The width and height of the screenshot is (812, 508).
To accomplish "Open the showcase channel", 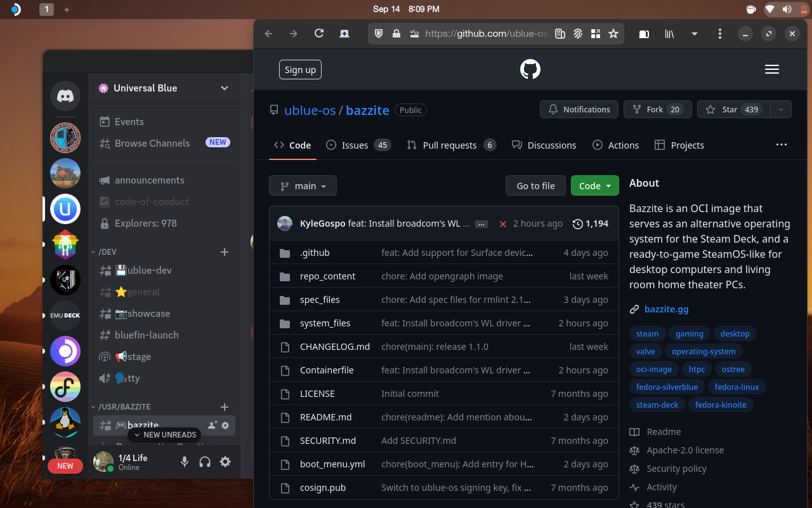I will pyautogui.click(x=164, y=314).
